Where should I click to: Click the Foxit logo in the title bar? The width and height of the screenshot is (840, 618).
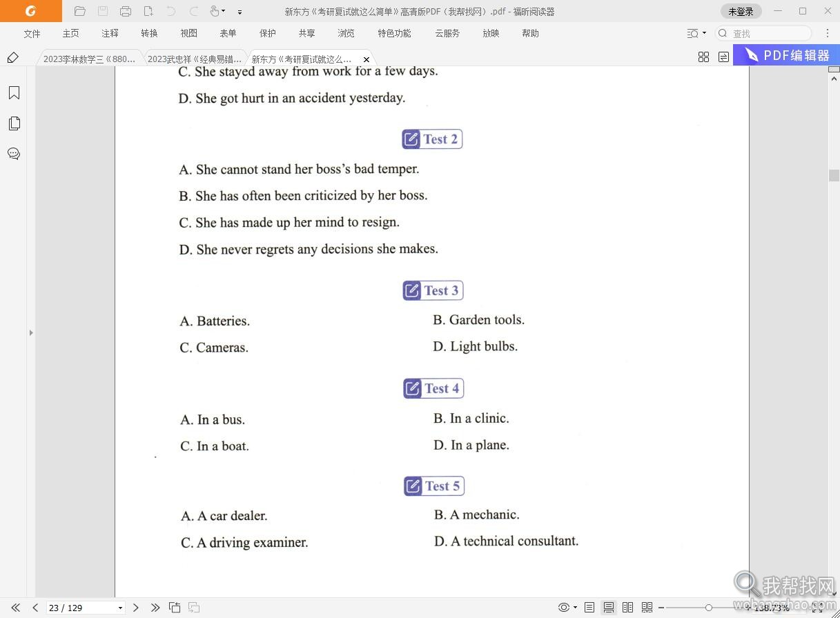[x=30, y=11]
